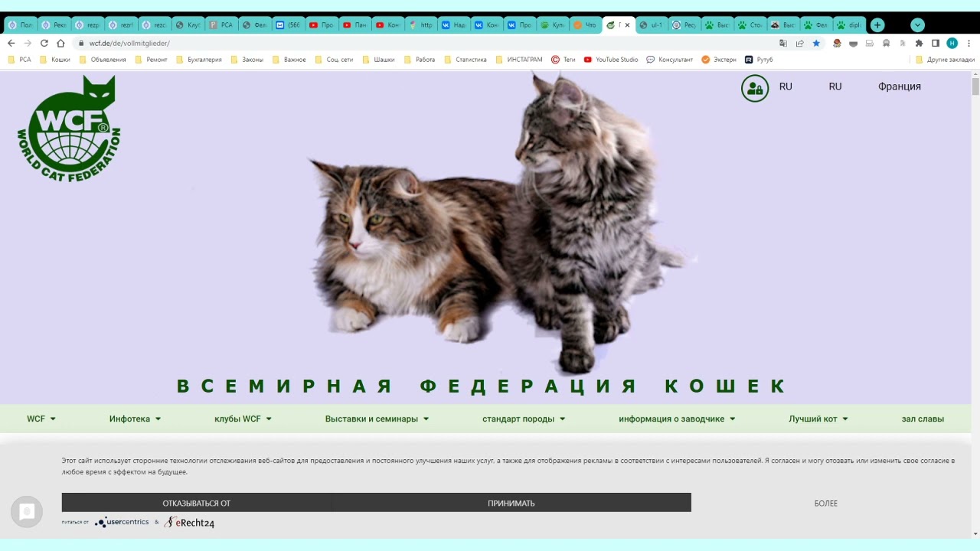Open the Консультант bookmark

tap(670, 60)
